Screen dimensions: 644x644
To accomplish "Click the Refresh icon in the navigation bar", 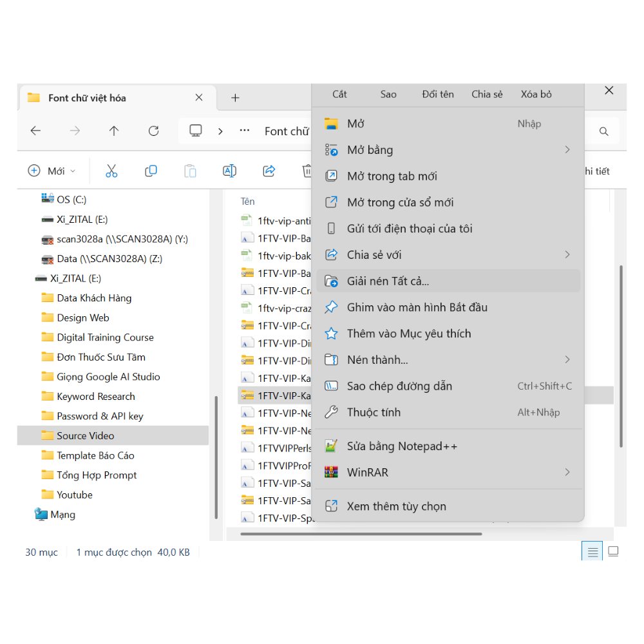I will pyautogui.click(x=153, y=131).
